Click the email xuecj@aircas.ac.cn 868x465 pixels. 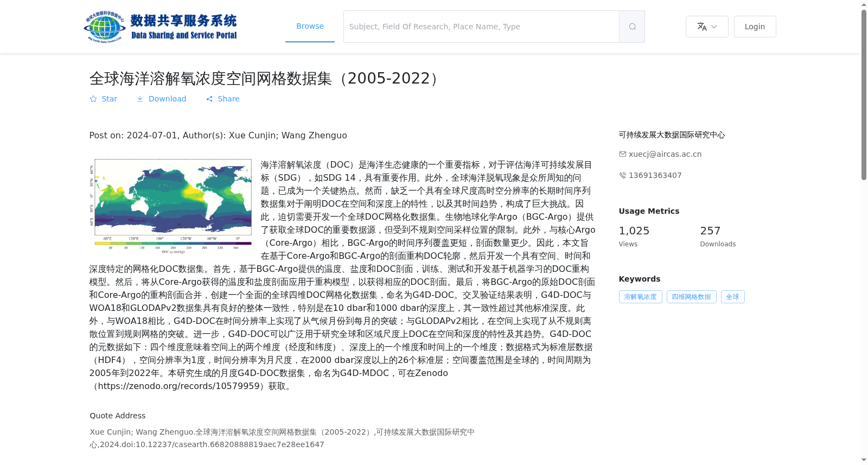665,154
